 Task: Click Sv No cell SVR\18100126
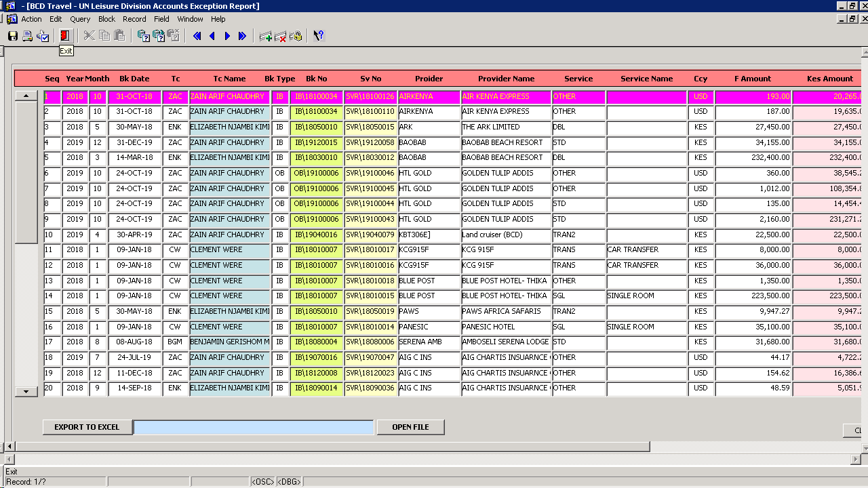371,96
